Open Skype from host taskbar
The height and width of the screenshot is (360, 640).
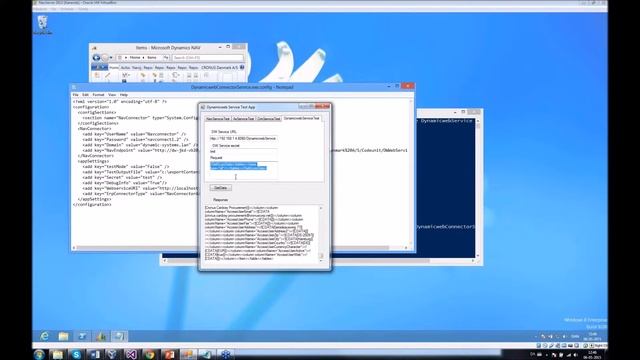coord(76,354)
